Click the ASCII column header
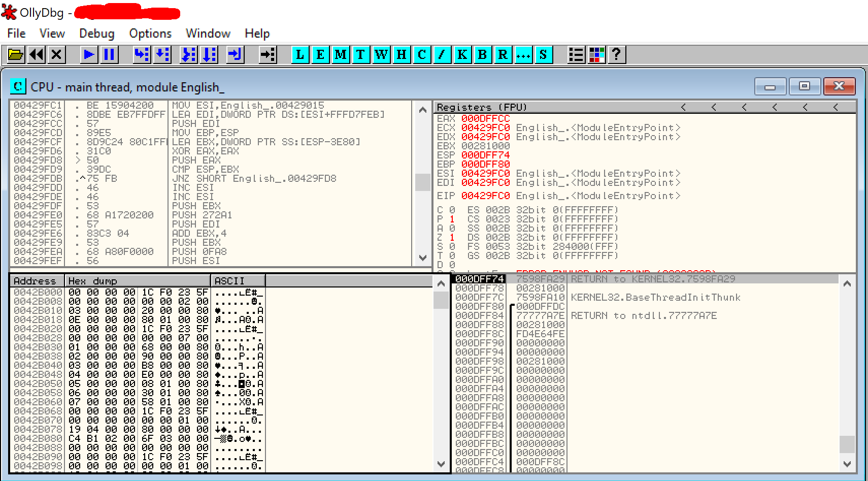Screen dimensions: 868x481 point(238,281)
